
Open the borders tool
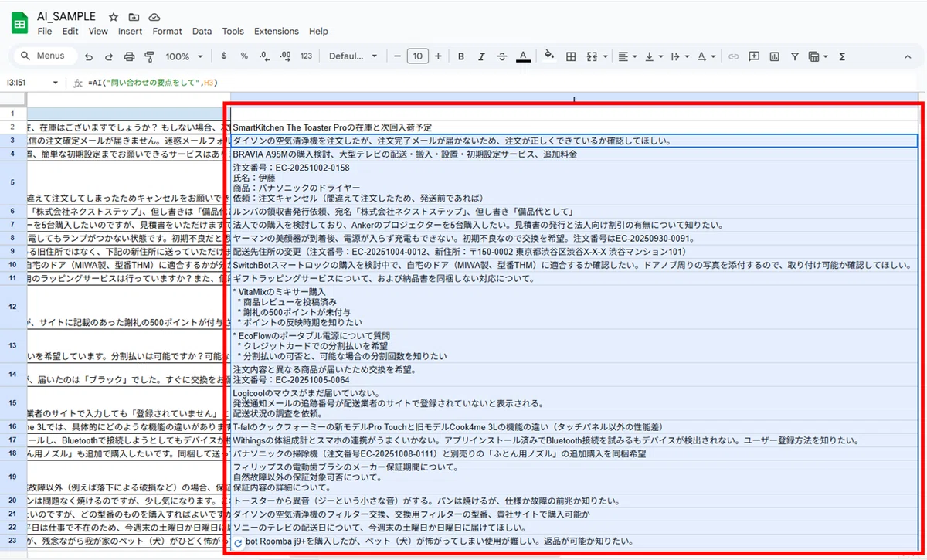coord(571,56)
